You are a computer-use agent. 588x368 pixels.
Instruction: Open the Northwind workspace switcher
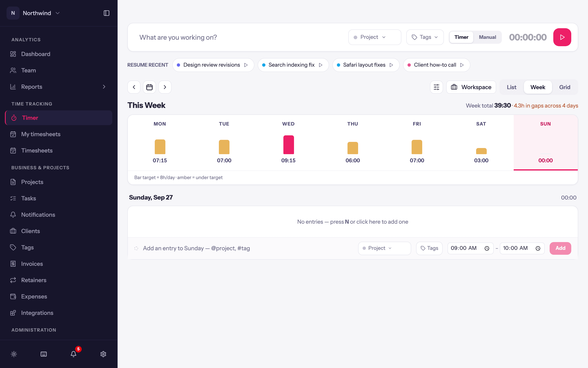click(33, 13)
